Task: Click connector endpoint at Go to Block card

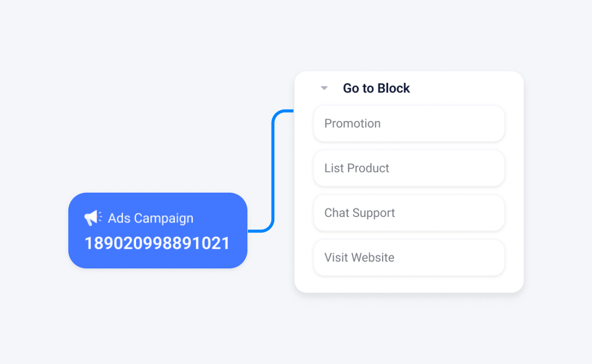Action: pos(292,111)
